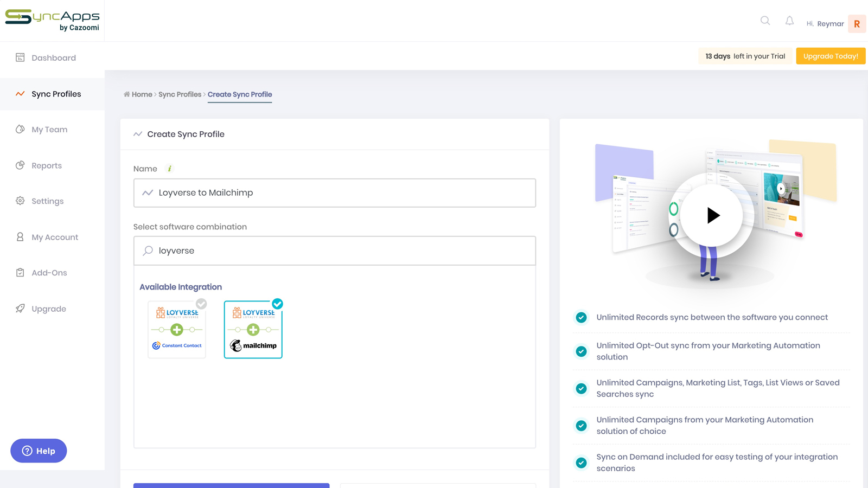
Task: Open Add-Ons using its clipboard icon
Action: (20, 272)
